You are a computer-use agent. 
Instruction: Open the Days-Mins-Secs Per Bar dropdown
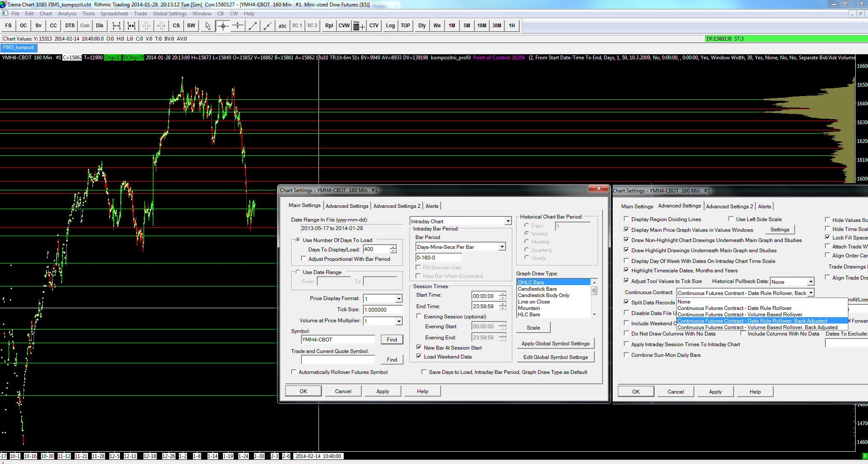[502, 247]
